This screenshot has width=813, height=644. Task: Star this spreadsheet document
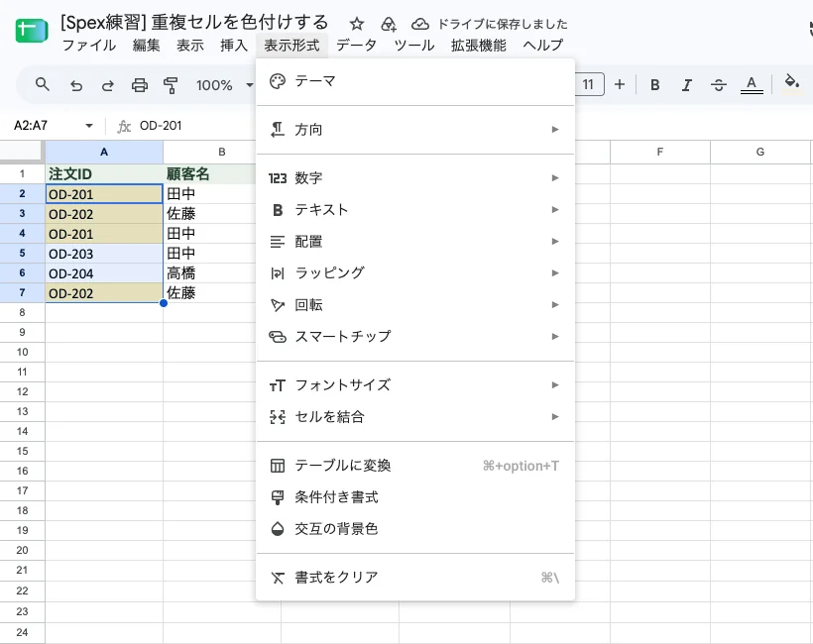point(356,24)
